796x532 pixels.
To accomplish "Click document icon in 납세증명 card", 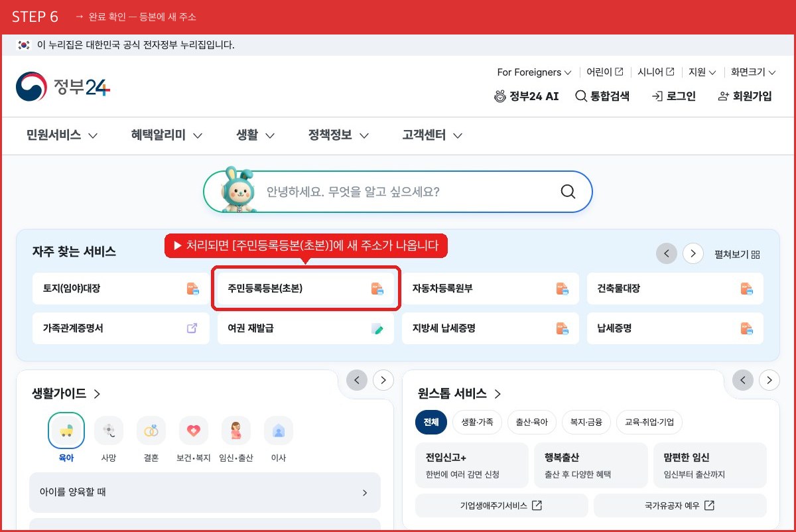I will (747, 328).
